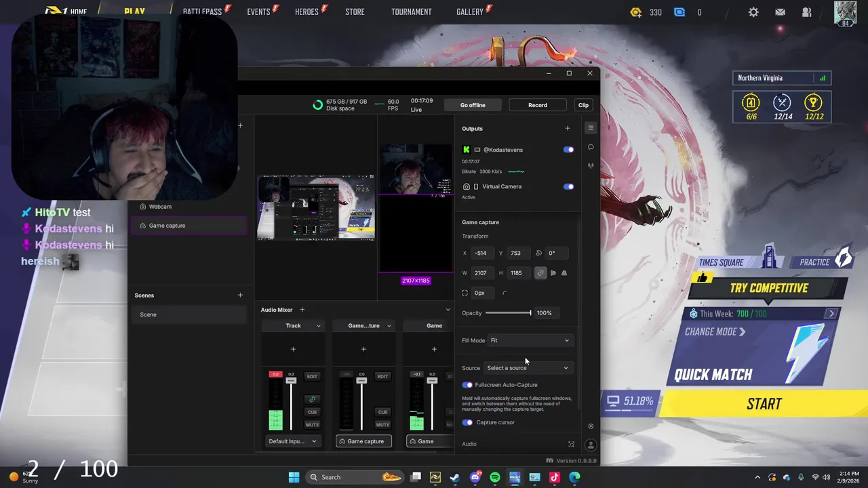Viewport: 868px width, 488px height.
Task: Add a new scene with the plus icon
Action: pyautogui.click(x=240, y=295)
